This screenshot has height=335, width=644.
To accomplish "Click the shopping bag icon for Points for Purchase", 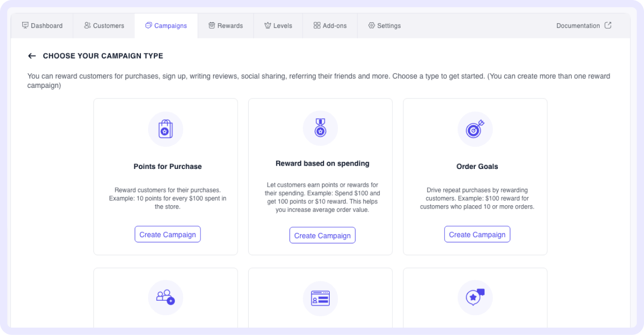I will (x=165, y=129).
